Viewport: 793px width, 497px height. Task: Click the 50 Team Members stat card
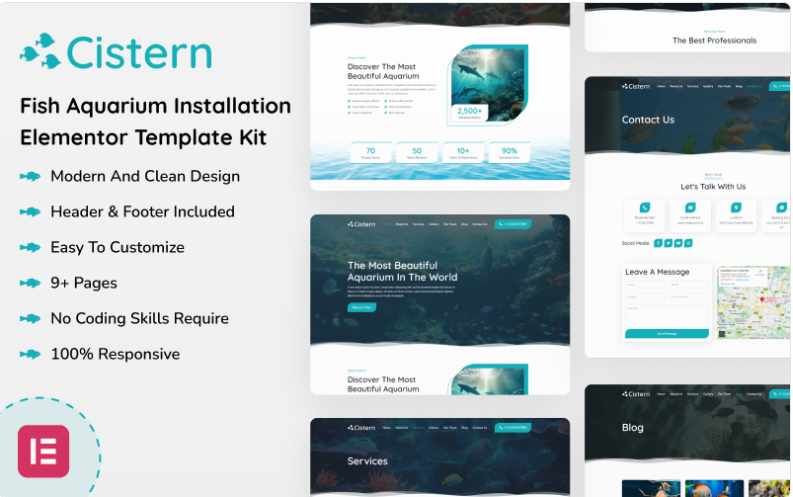417,153
